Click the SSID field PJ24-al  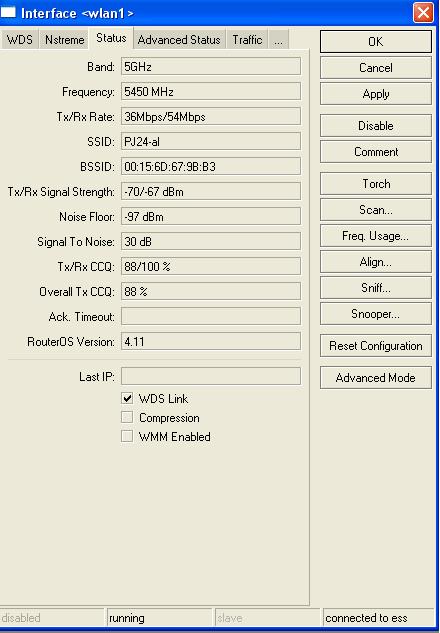pyautogui.click(x=211, y=141)
